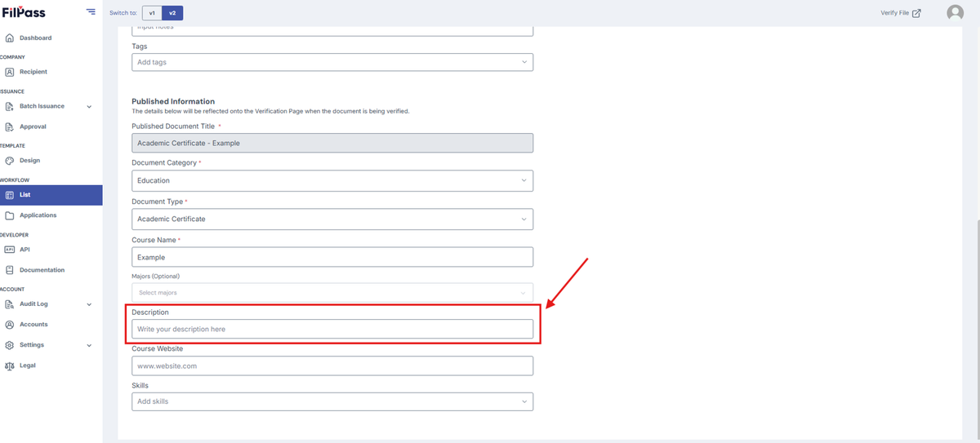Viewport: 980px width, 443px height.
Task: Click the Course Website input field
Action: click(332, 365)
